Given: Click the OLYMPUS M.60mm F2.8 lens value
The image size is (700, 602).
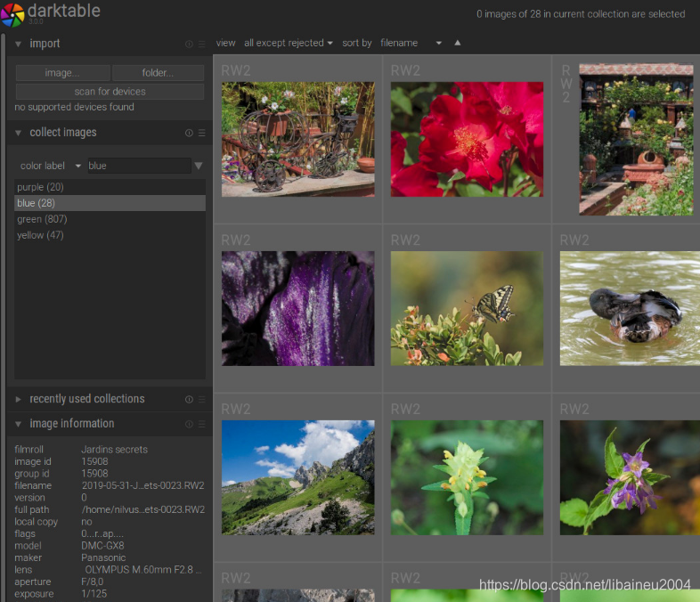Looking at the screenshot, I should coord(142,570).
